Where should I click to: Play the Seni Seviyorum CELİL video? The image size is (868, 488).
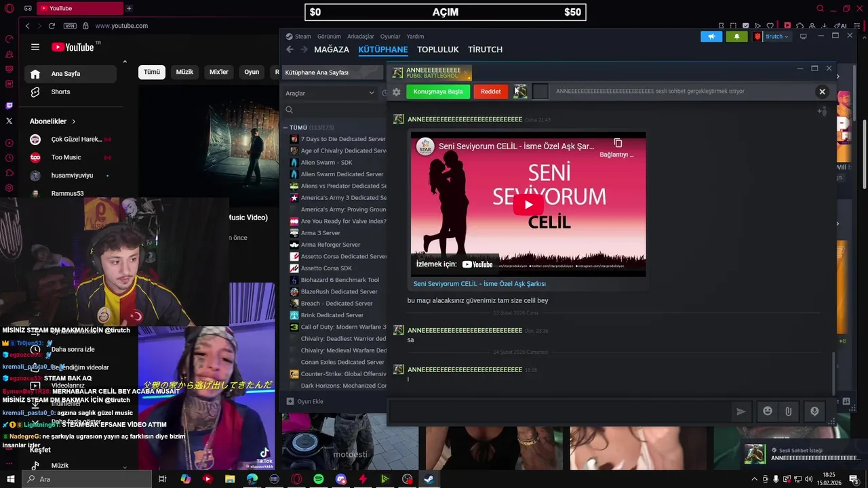[x=528, y=205]
